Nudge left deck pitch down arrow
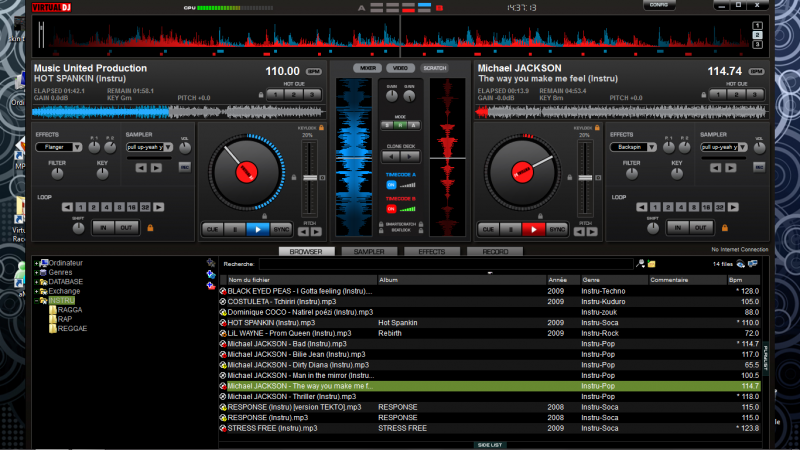The width and height of the screenshot is (800, 450). coord(304,232)
